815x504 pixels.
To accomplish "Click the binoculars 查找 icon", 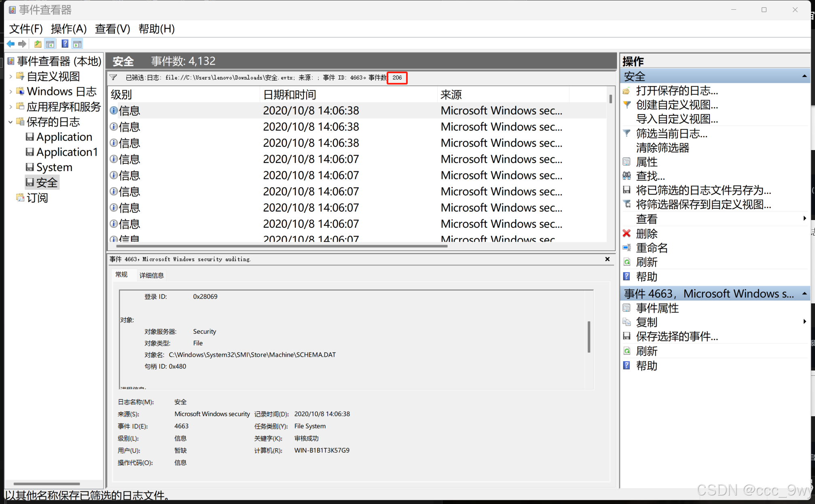I will (x=627, y=176).
